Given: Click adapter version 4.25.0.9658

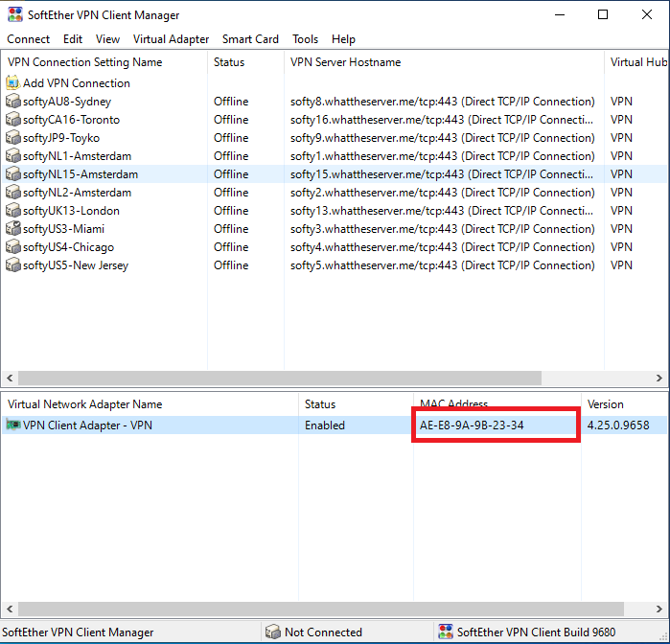Looking at the screenshot, I should coord(618,425).
